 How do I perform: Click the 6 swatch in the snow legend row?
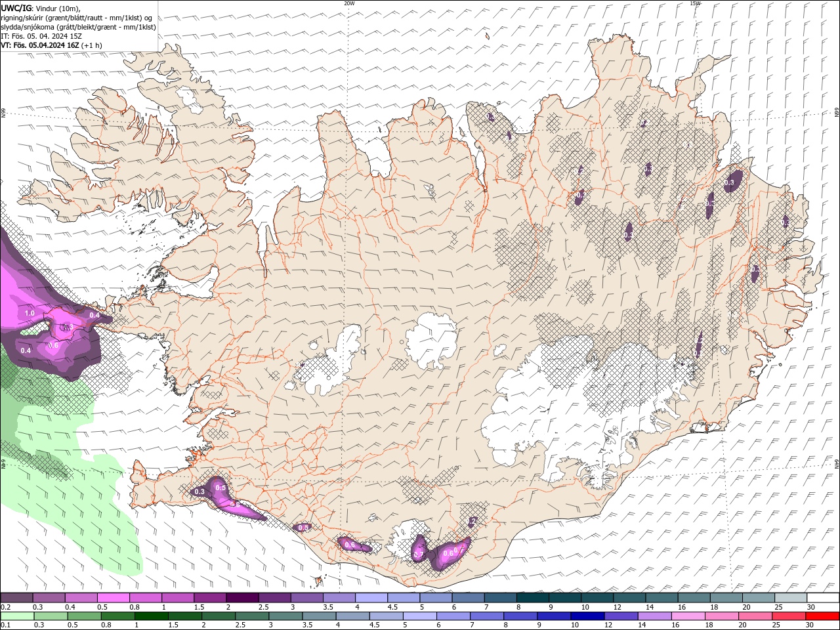(467, 598)
